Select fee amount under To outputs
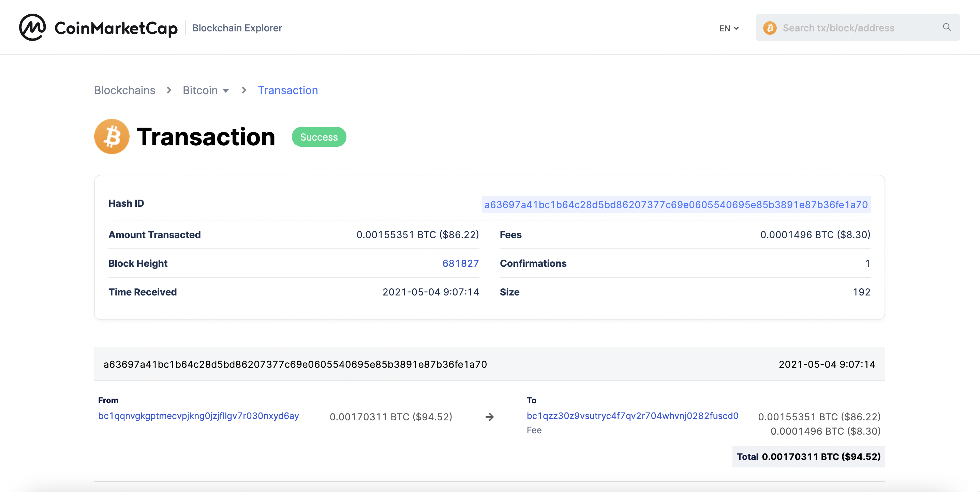Screen dimensions: 980x492 point(825,431)
